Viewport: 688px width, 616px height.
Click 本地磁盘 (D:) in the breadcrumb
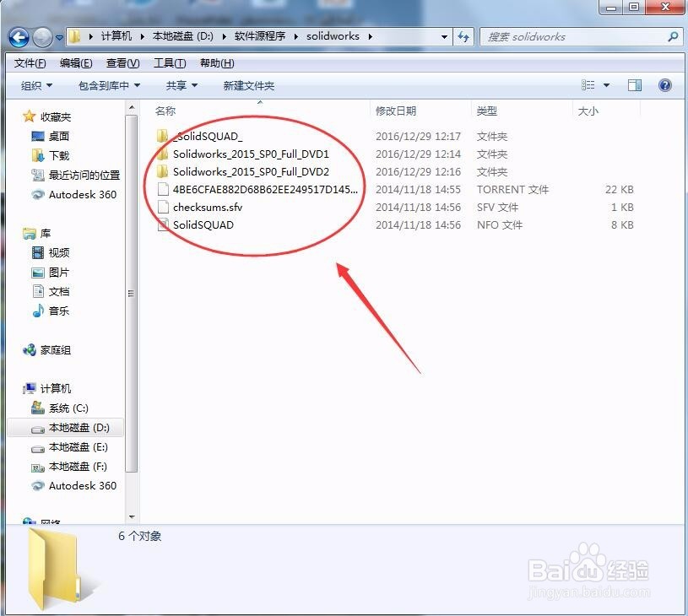pyautogui.click(x=182, y=36)
